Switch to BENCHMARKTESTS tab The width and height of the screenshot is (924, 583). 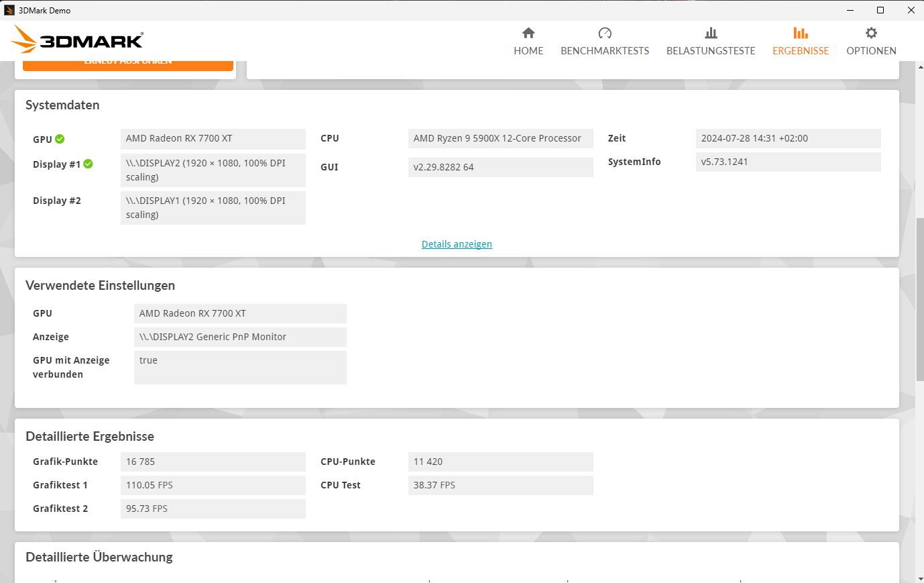click(605, 42)
